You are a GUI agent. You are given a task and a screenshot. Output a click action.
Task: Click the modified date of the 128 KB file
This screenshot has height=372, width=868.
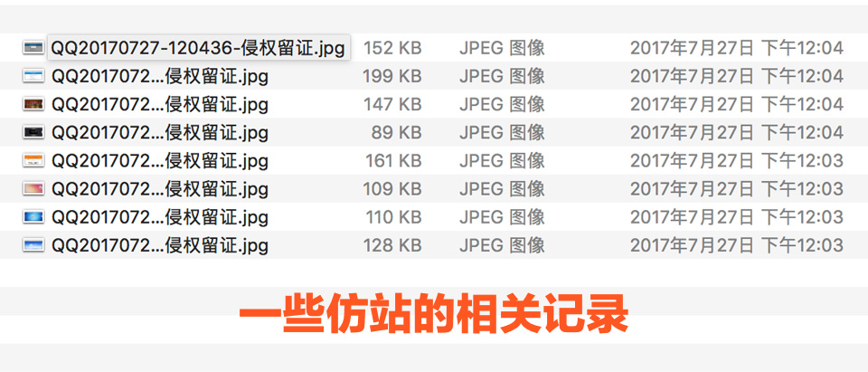pyautogui.click(x=736, y=245)
